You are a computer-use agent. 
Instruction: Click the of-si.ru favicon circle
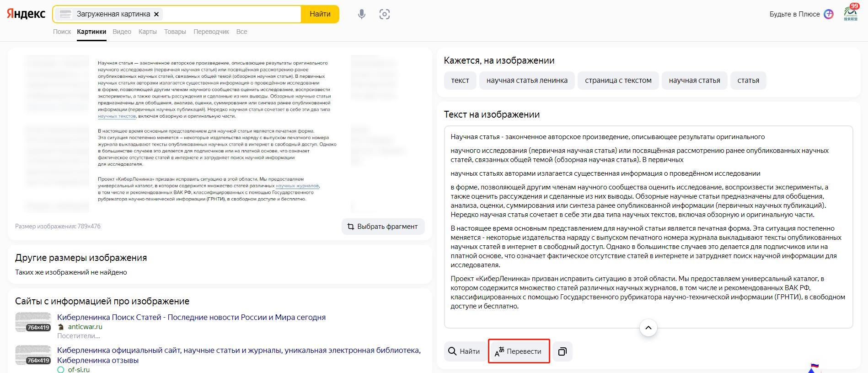[60, 370]
